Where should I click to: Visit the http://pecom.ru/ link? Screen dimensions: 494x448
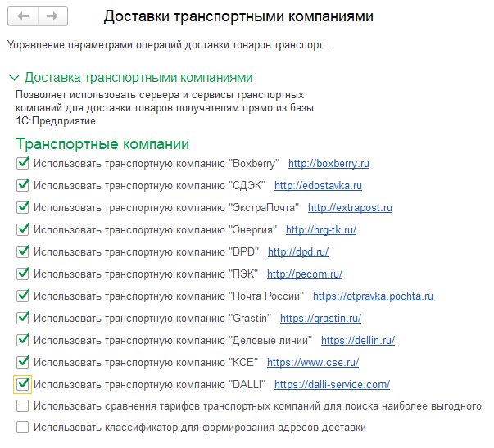(305, 274)
